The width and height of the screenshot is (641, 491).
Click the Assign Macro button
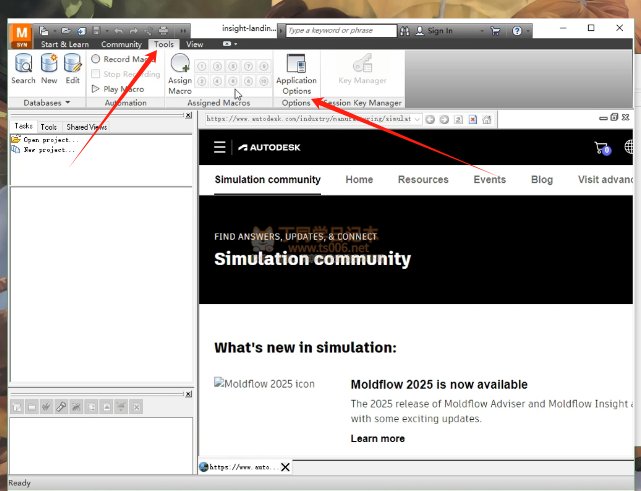pos(180,72)
